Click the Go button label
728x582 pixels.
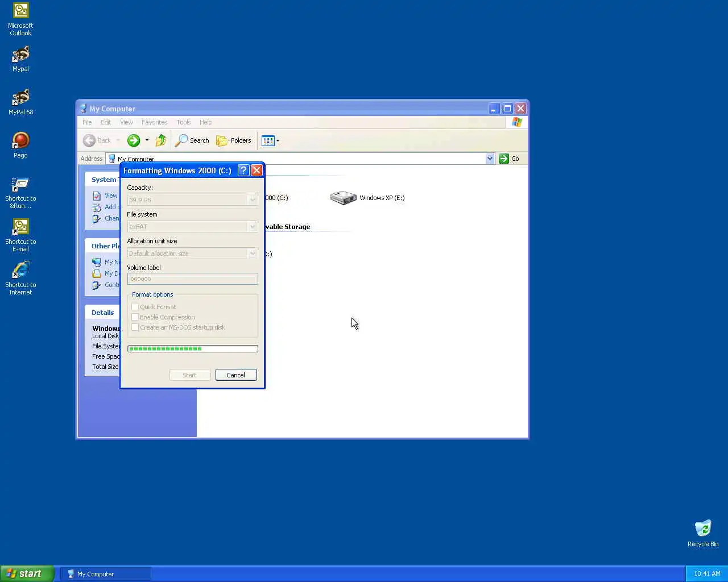(x=515, y=159)
